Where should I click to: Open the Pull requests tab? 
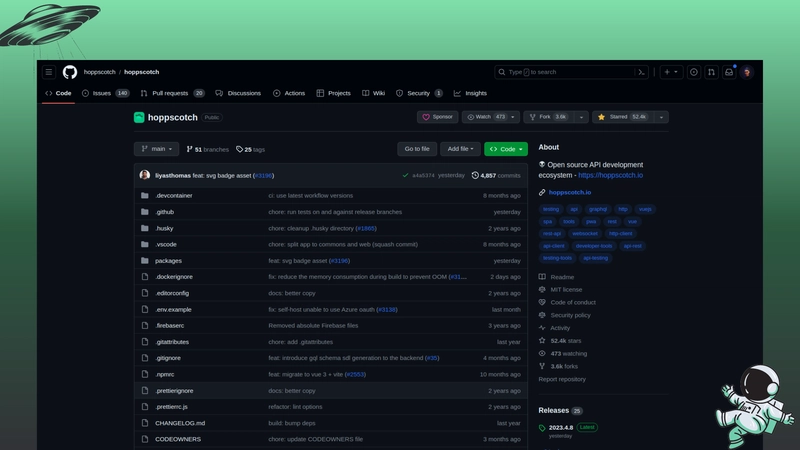tap(172, 93)
